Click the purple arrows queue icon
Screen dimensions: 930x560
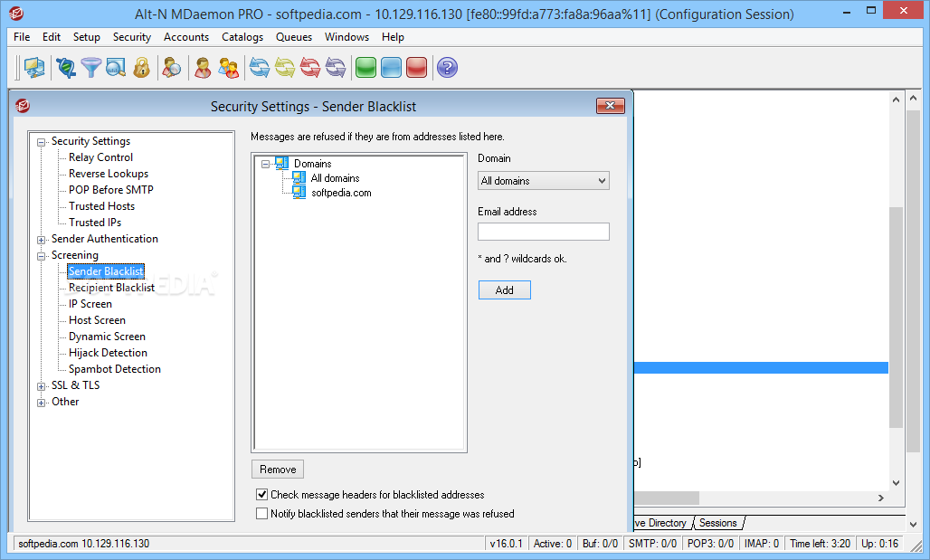tap(336, 68)
